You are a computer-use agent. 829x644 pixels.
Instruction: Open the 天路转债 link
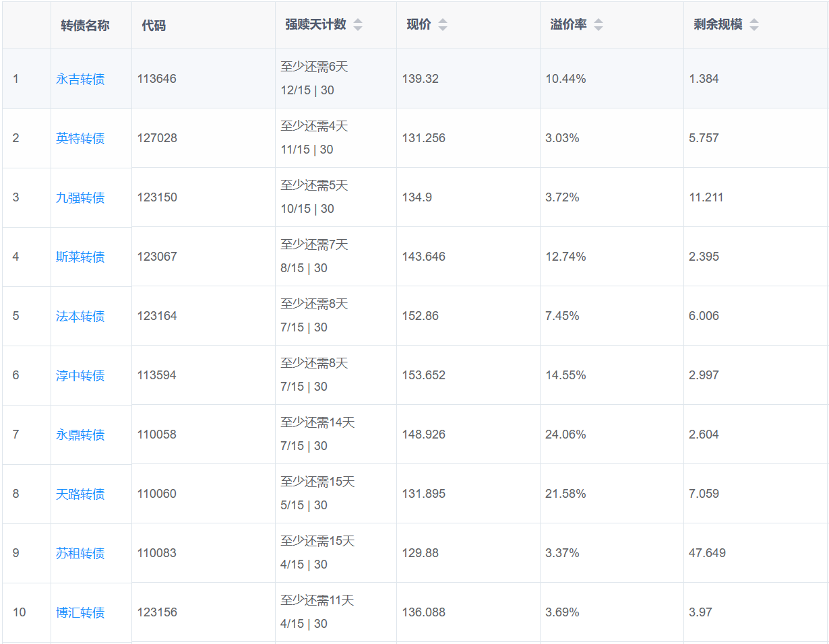click(80, 494)
